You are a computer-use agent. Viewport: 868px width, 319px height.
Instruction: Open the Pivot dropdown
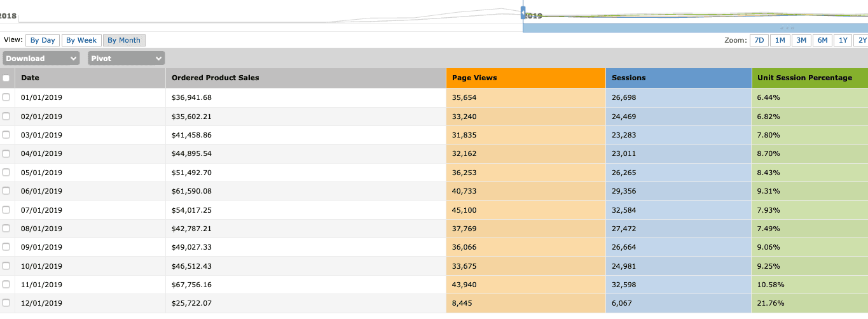[127, 58]
